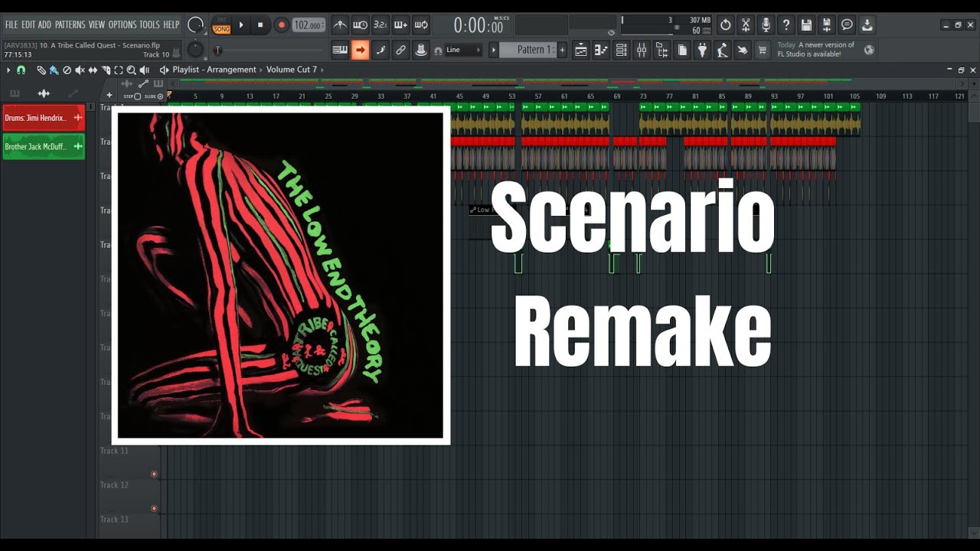Open the Mixer view icon

point(642,50)
